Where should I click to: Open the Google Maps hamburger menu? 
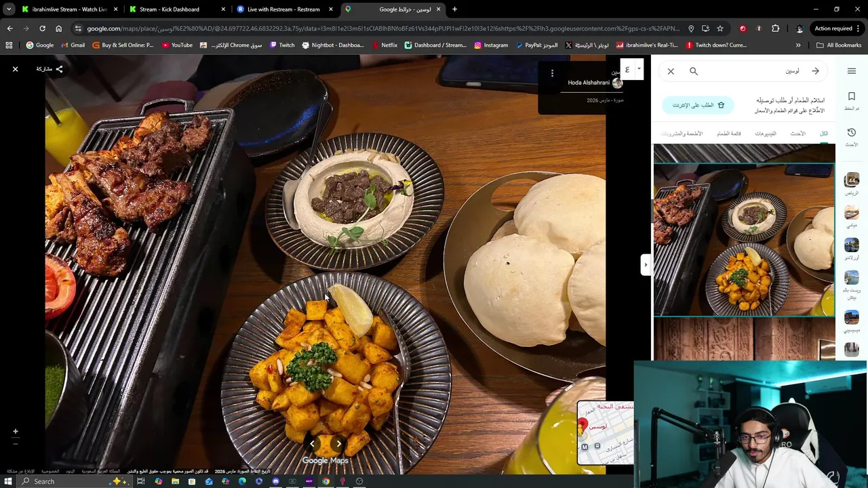[852, 71]
